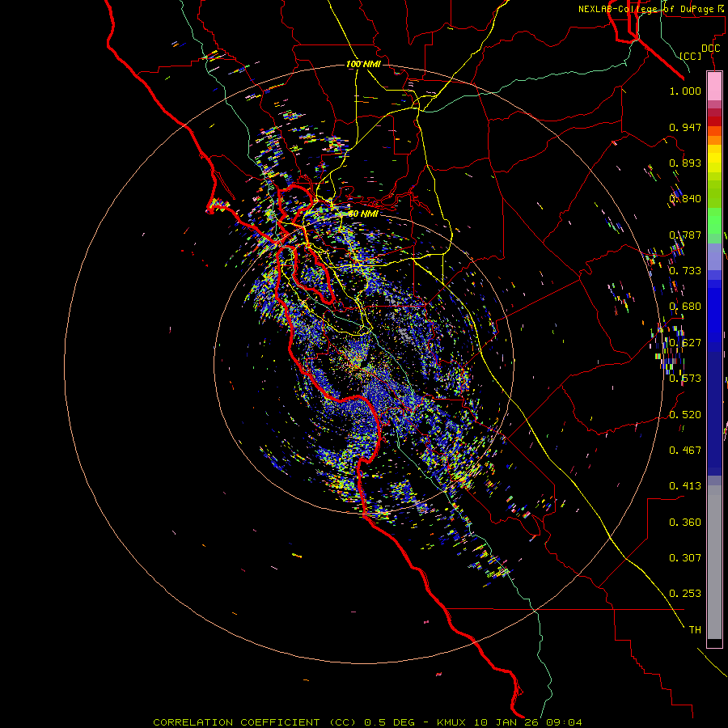Select the 1.000 value on the color scale
This screenshot has width=728, height=728.
(685, 91)
